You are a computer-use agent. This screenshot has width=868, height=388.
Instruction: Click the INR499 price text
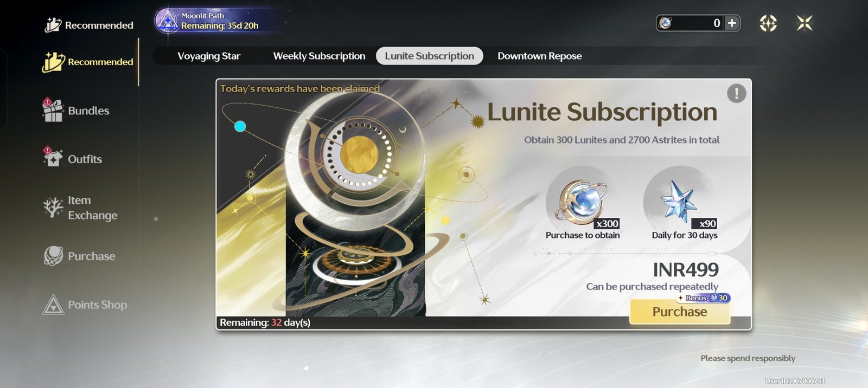(686, 269)
